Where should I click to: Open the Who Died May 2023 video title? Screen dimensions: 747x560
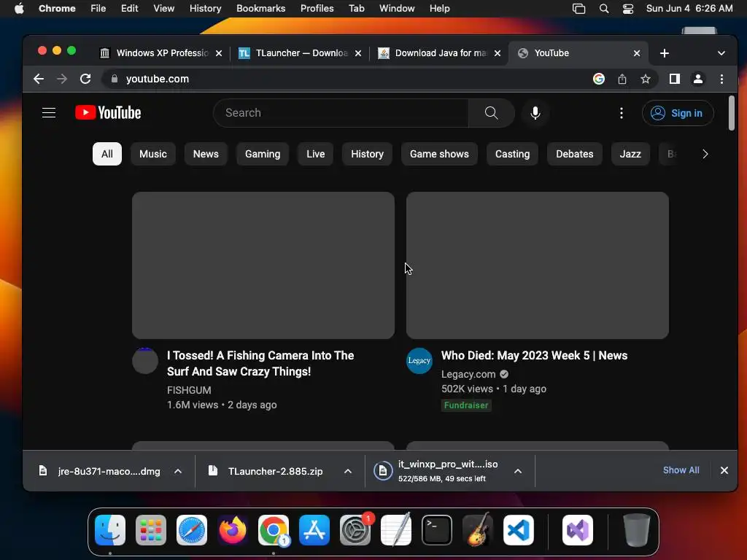(534, 356)
